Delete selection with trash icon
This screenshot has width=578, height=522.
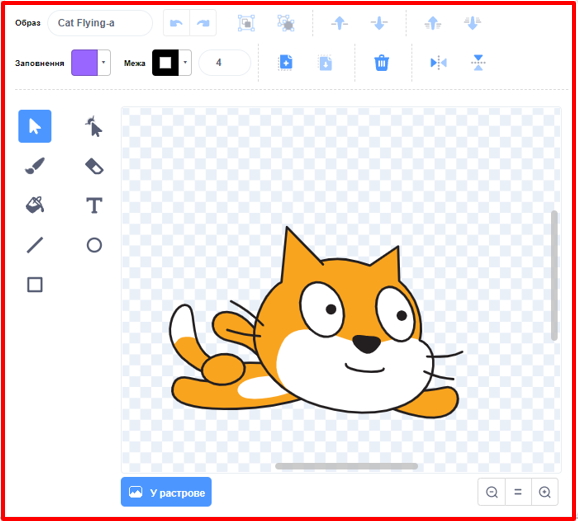pos(382,63)
